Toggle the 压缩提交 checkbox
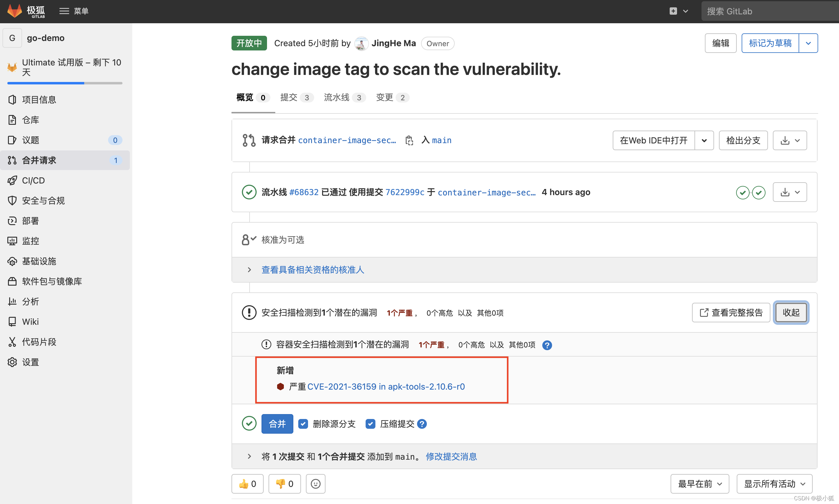Viewport: 839px width, 504px height. coord(370,424)
